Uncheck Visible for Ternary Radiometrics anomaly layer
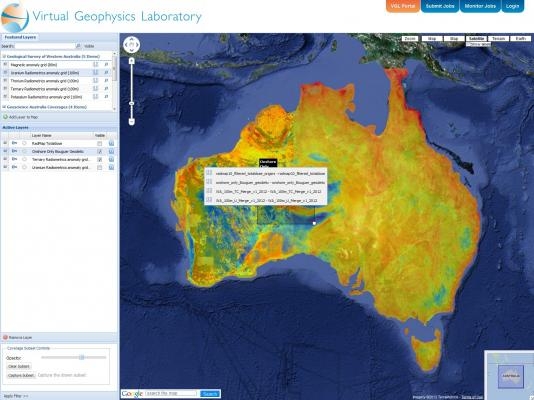534x400 pixels. point(99,160)
